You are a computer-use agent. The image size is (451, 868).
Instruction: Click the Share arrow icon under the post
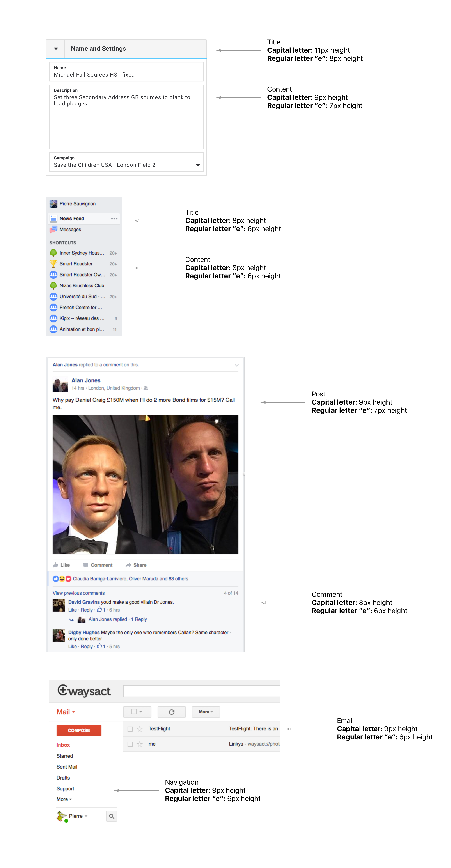(128, 565)
